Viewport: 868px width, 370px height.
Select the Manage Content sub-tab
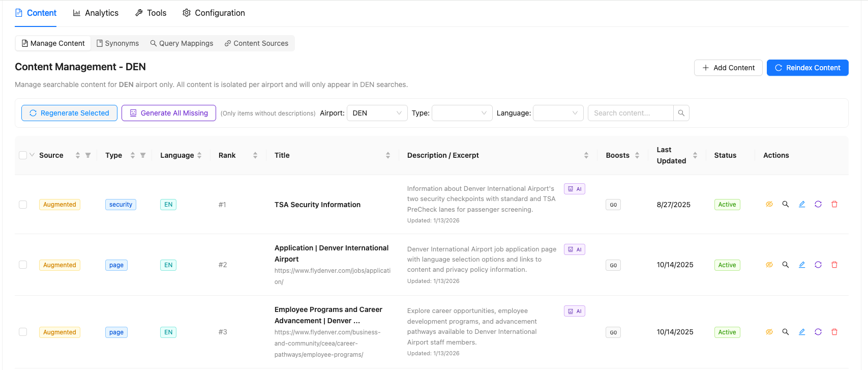click(x=53, y=43)
